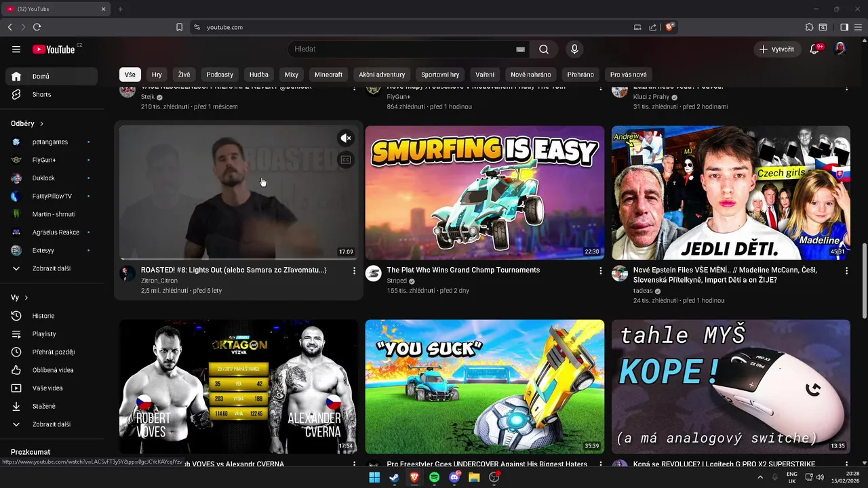Screen dimensions: 868x488
Task: Open Duklock subscription
Action: 52,178
